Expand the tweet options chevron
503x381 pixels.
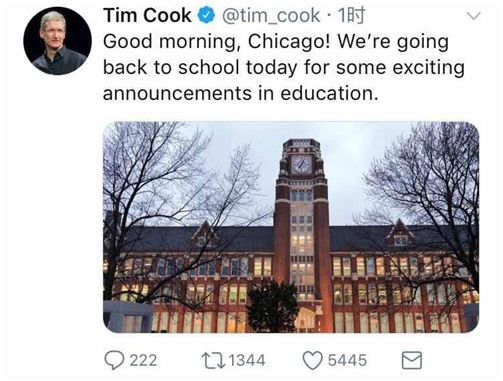pos(474,16)
